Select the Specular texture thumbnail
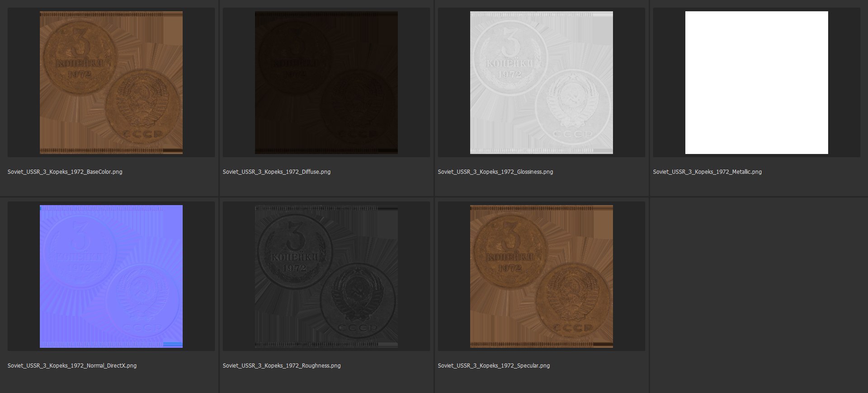868x393 pixels. [x=542, y=276]
